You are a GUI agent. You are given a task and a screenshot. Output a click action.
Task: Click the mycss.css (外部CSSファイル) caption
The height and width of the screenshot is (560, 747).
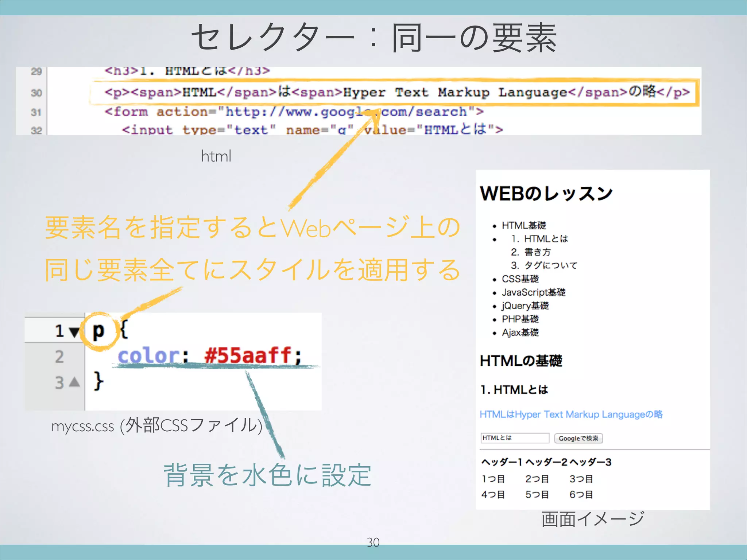tap(157, 425)
